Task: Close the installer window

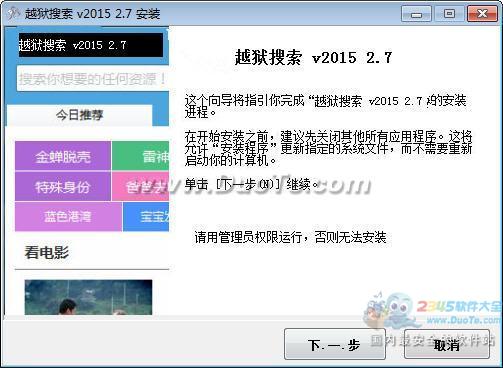Action: pos(482,14)
